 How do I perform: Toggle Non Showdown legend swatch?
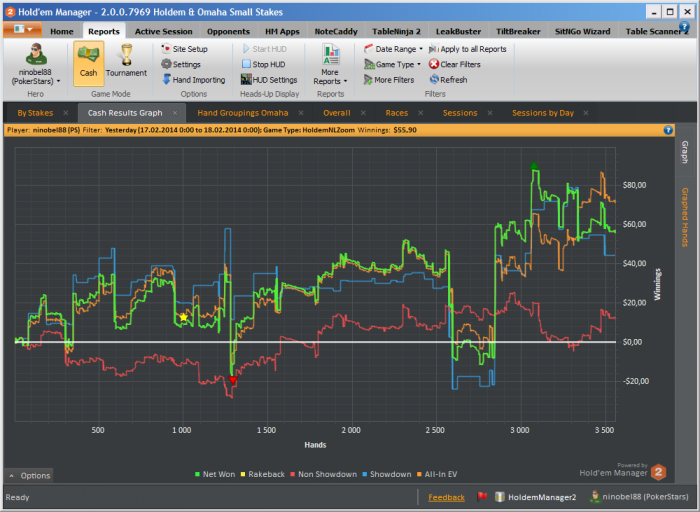pos(292,474)
